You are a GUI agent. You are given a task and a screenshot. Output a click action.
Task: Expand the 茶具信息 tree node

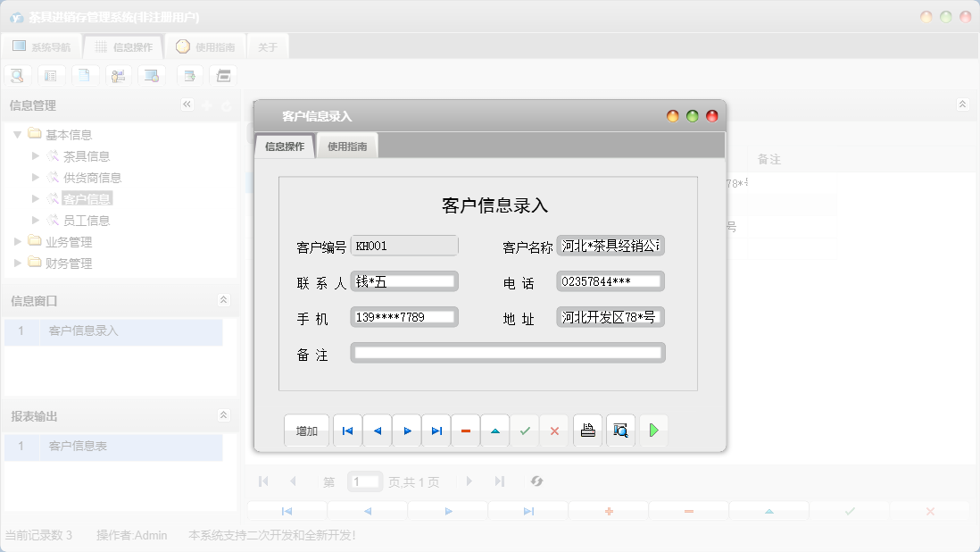pyautogui.click(x=35, y=155)
